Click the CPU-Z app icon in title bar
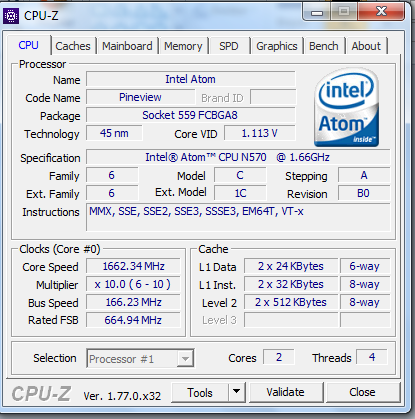Screen dimensions: 415x419 (11, 16)
